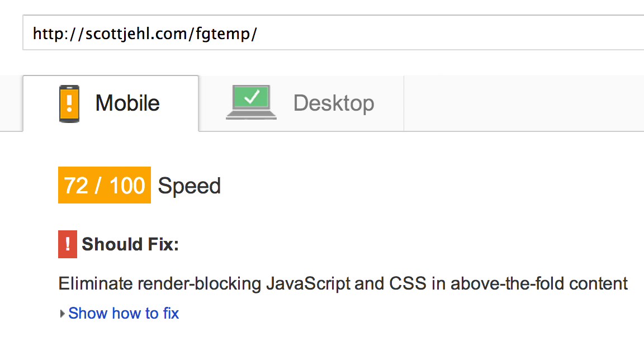
Task: Click the red exclamation Should Fix icon
Action: pyautogui.click(x=68, y=244)
